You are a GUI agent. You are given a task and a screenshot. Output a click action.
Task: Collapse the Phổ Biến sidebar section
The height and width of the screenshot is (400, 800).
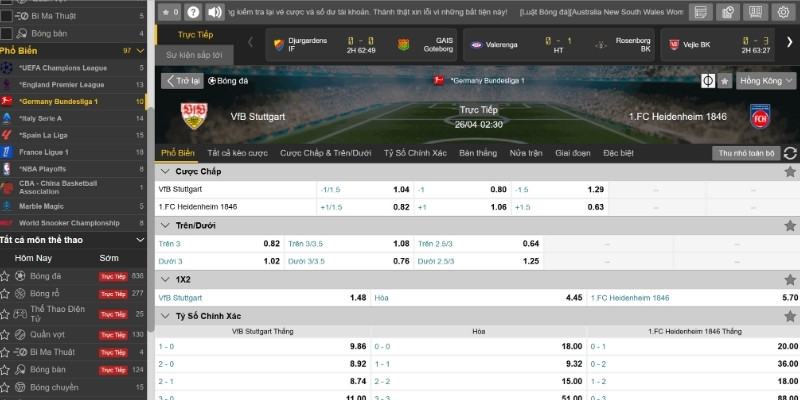(x=140, y=51)
